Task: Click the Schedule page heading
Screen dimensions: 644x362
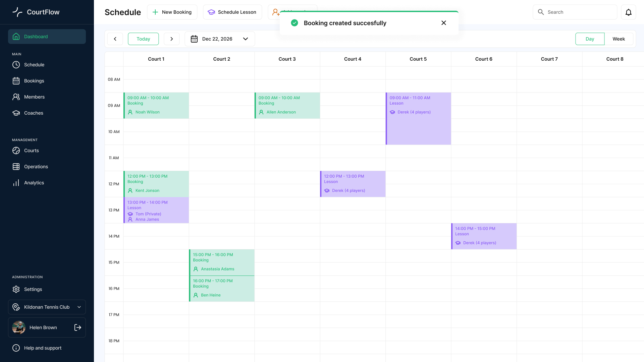Action: (x=123, y=12)
